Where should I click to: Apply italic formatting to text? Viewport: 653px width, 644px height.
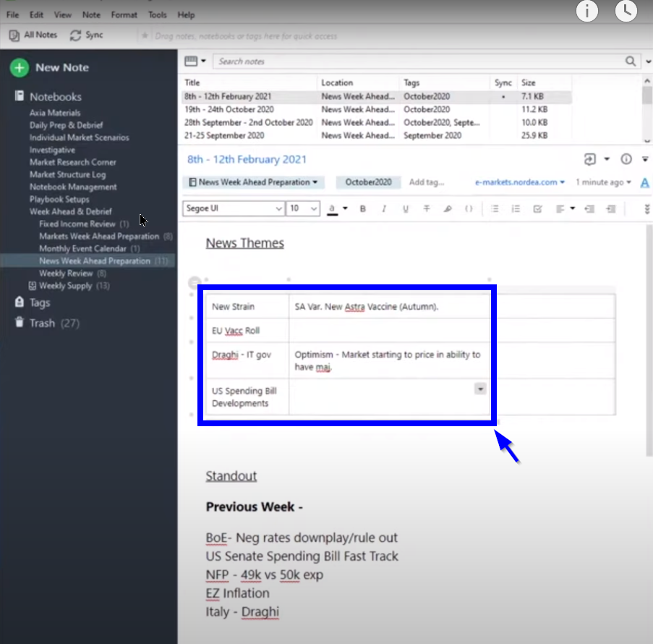[384, 209]
